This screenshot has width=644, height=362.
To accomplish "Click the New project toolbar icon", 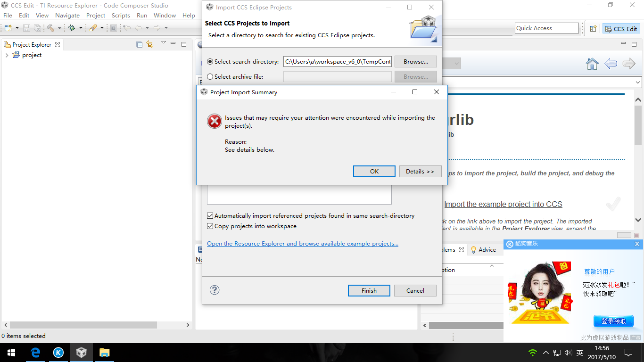I will 8,28.
